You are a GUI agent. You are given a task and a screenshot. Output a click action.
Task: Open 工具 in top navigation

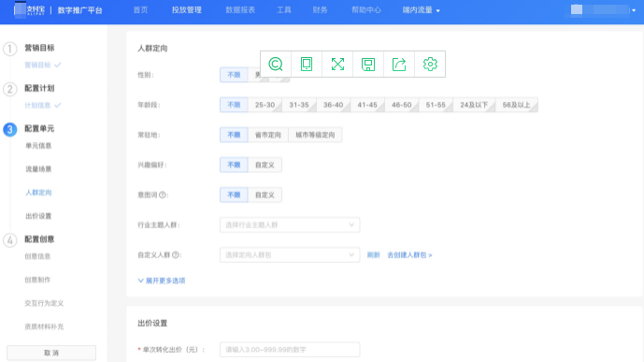pyautogui.click(x=284, y=10)
